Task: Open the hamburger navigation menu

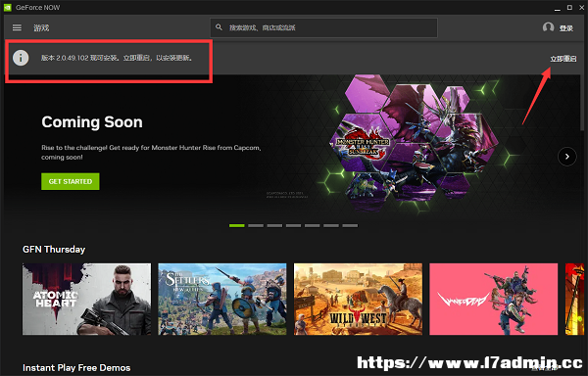Action: (x=17, y=27)
